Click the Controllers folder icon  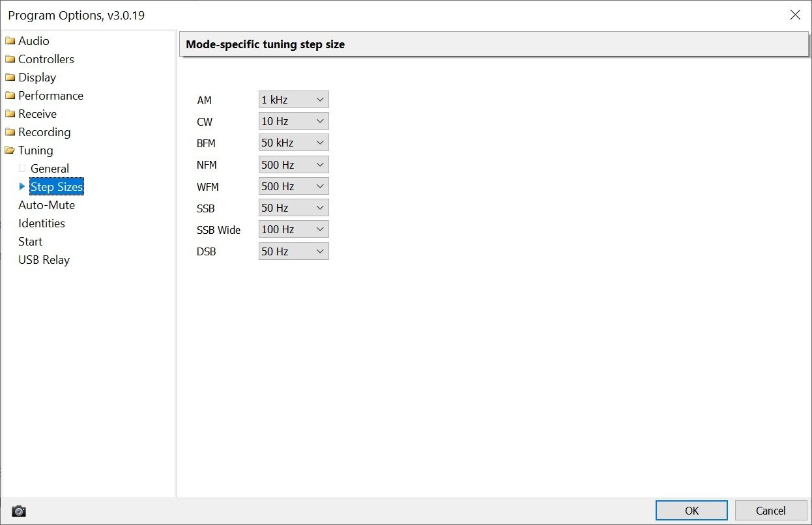[x=10, y=59]
